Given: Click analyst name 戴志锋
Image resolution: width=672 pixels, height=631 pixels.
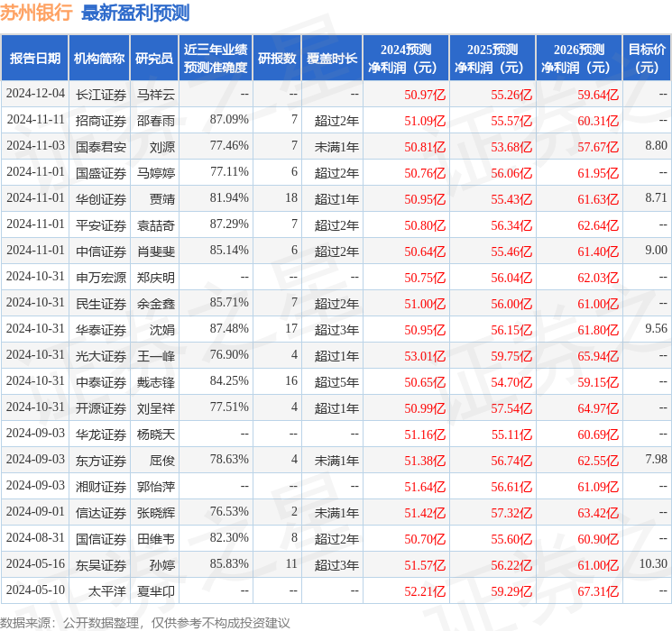Looking at the screenshot, I should 155,382.
